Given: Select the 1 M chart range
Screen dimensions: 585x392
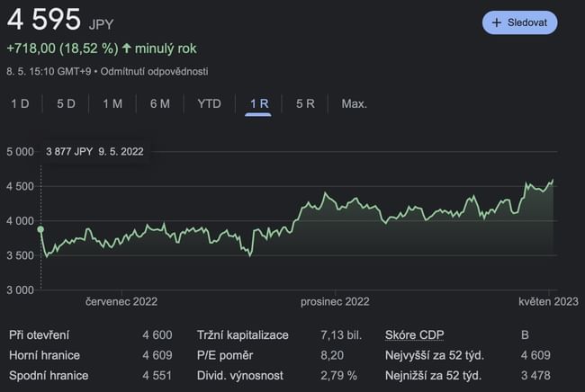Looking at the screenshot, I should tap(112, 103).
